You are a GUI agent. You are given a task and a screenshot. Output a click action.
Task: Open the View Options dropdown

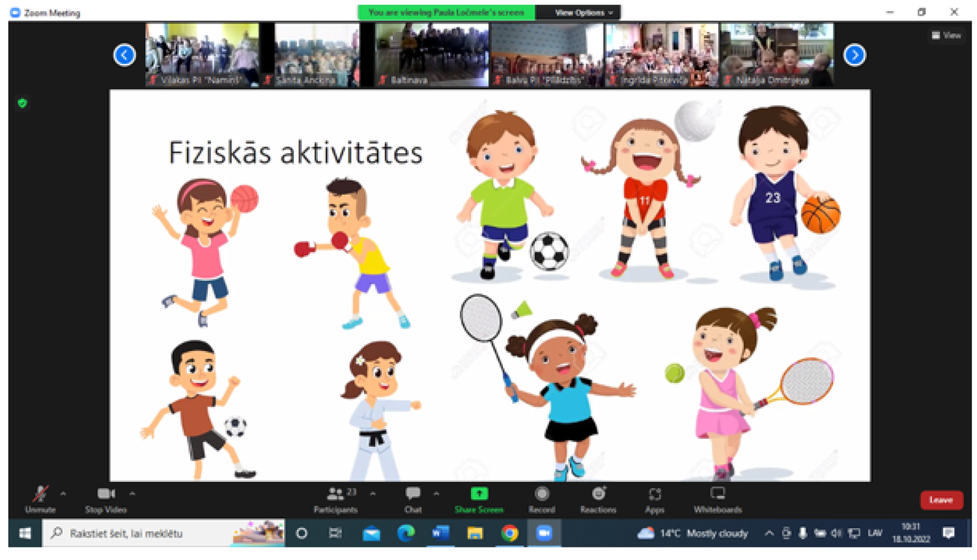coord(584,12)
